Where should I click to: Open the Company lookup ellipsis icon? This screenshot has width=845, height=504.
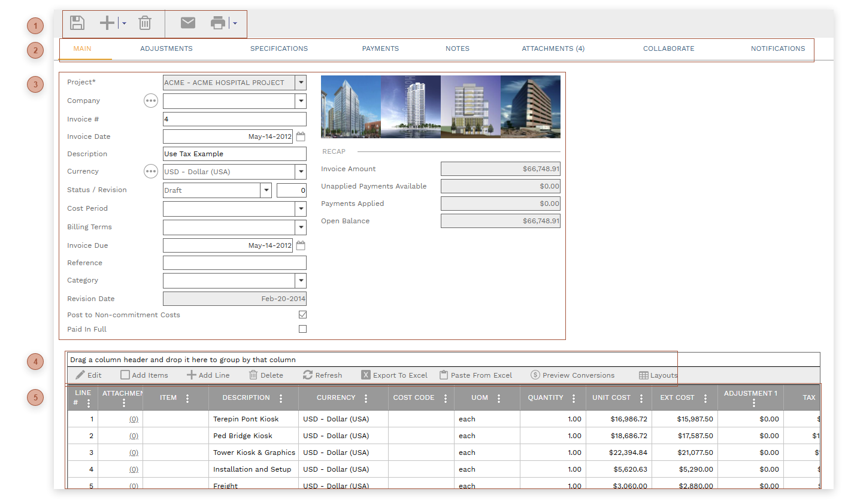click(150, 101)
